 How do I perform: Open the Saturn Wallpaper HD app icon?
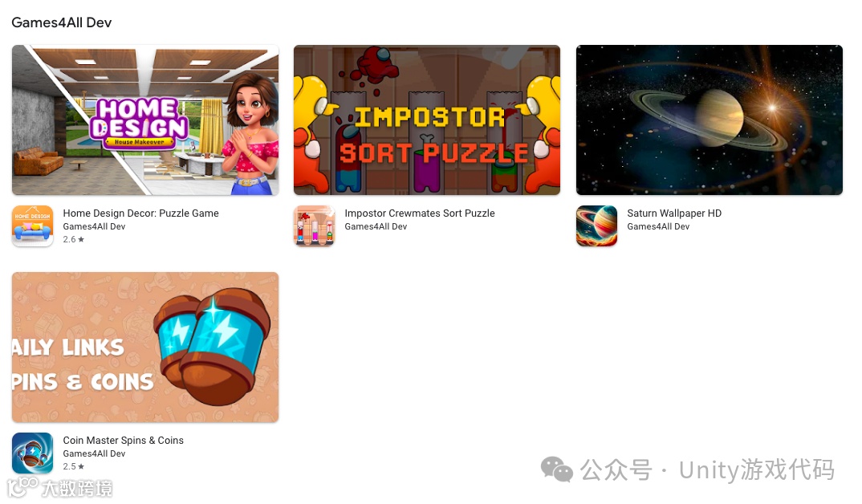(596, 226)
